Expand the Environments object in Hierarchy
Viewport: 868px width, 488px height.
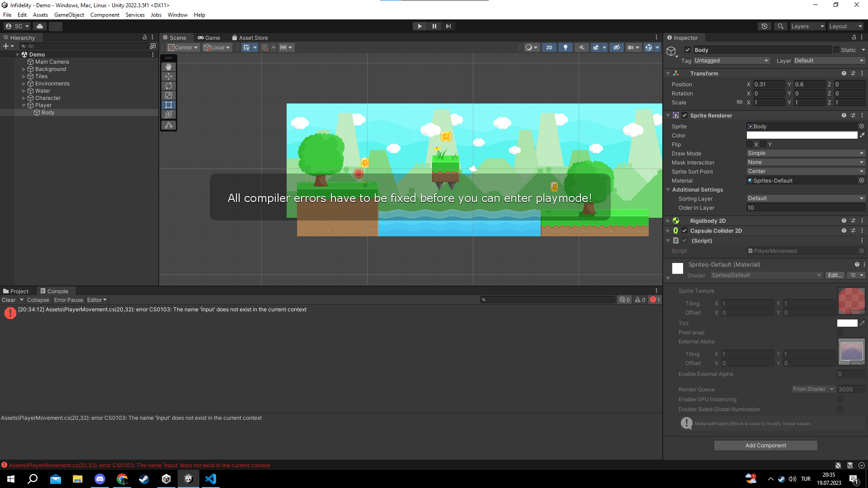click(24, 84)
